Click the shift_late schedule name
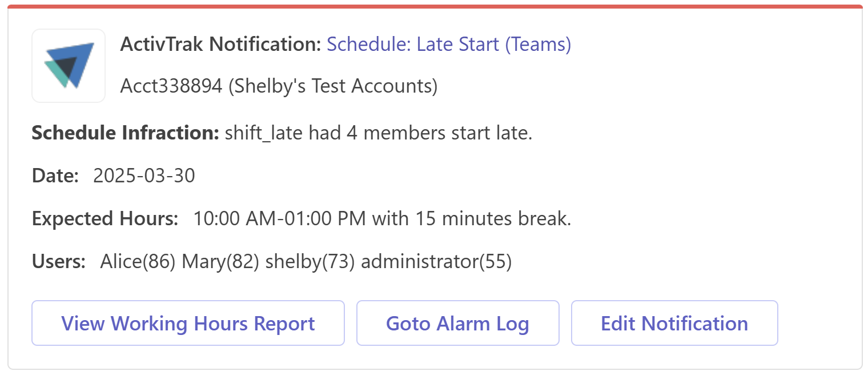 [x=264, y=134]
